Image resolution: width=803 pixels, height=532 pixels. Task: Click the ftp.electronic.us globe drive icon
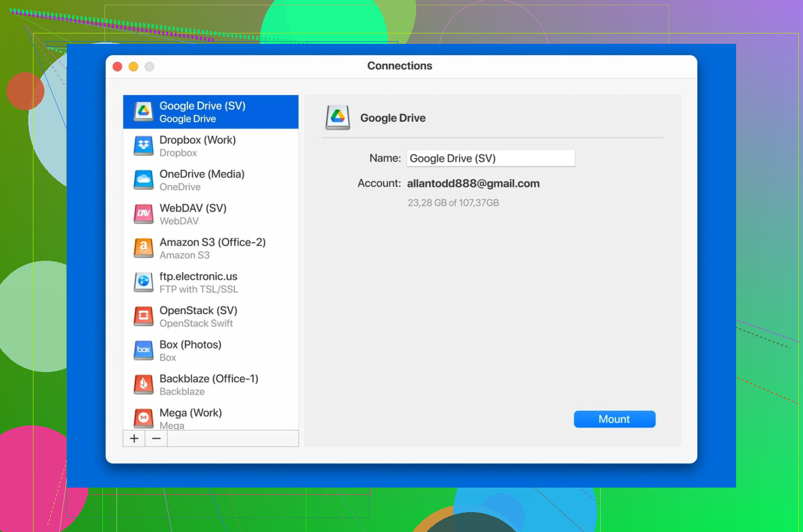point(143,282)
